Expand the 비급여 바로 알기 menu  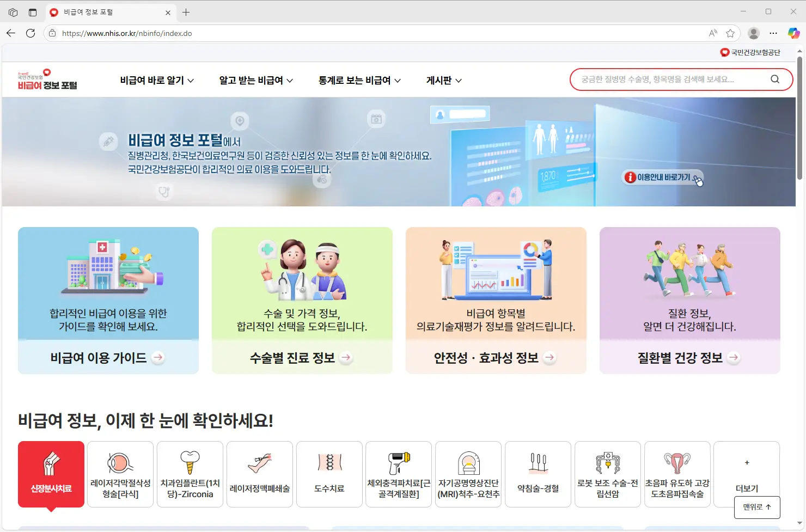[157, 80]
